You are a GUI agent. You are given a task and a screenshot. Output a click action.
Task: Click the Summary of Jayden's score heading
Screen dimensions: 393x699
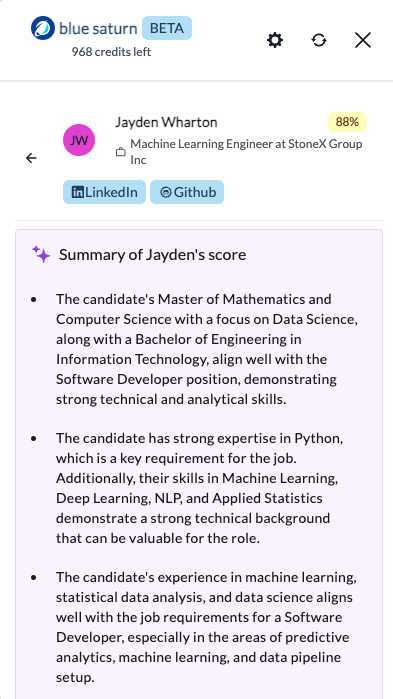[152, 255]
